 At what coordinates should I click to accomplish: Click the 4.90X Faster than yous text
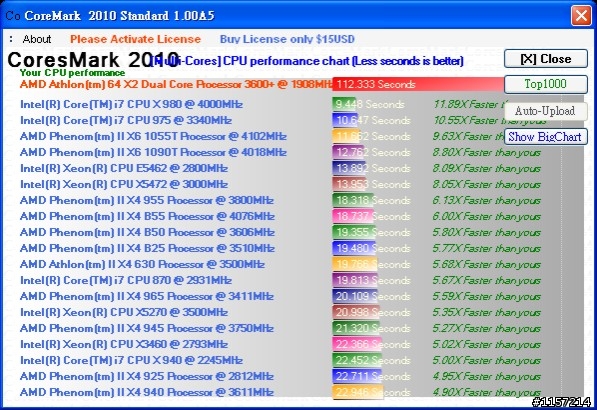coord(487,392)
